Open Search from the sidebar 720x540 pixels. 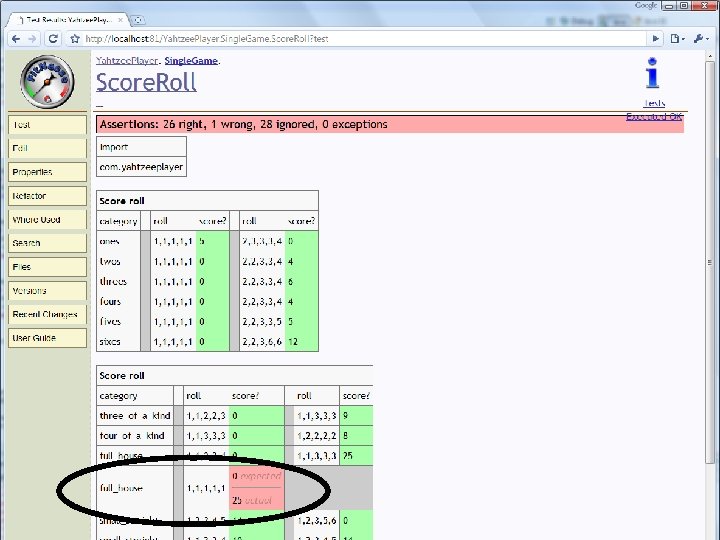pyautogui.click(x=47, y=243)
